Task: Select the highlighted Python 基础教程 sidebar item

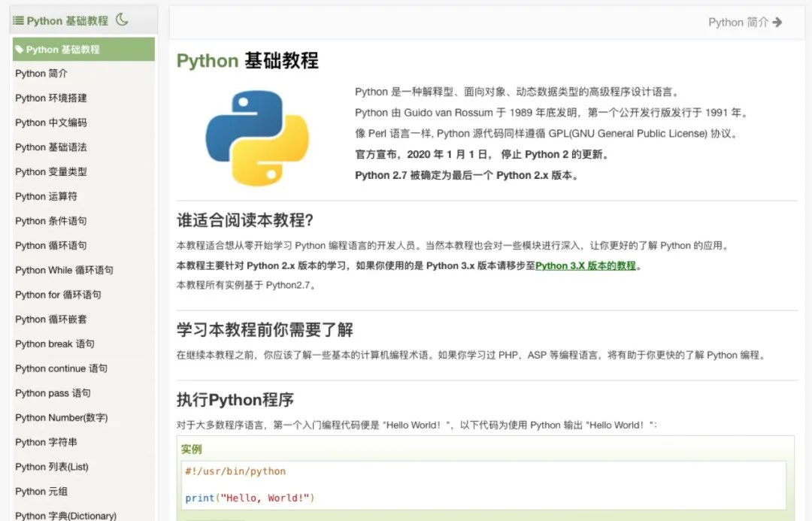Action: click(84, 49)
